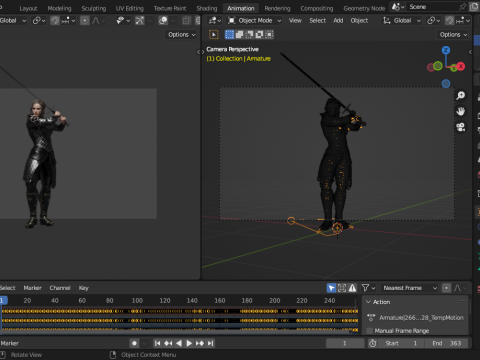Click the Z axis on navigation gizmo
The width and height of the screenshot is (480, 360).
446,50
